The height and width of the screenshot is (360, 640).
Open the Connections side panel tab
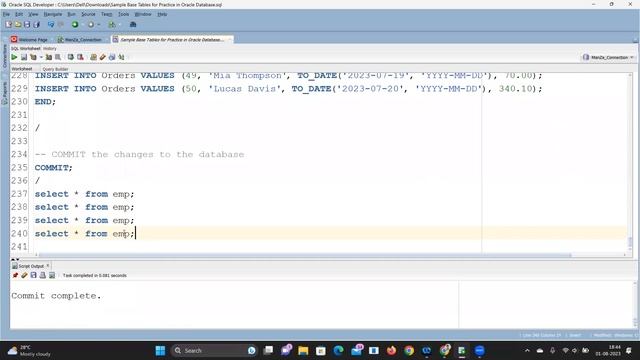point(5,56)
